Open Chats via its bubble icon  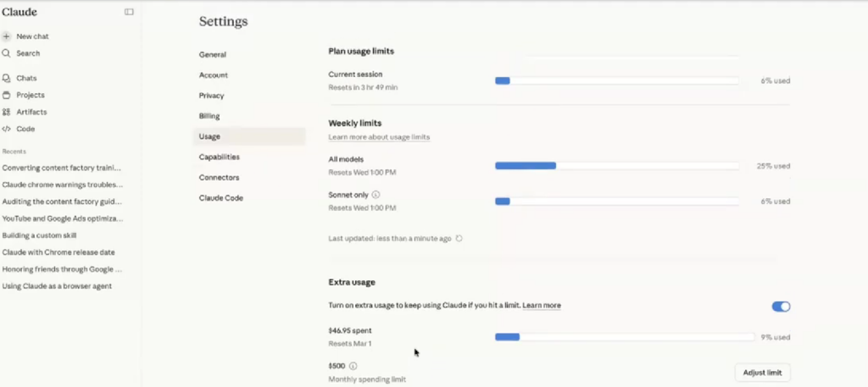pos(7,78)
